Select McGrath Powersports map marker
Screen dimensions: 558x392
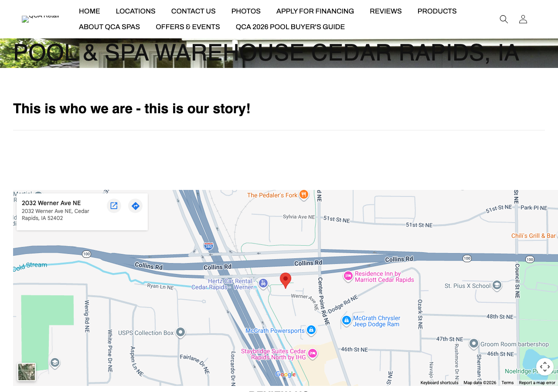tap(311, 330)
